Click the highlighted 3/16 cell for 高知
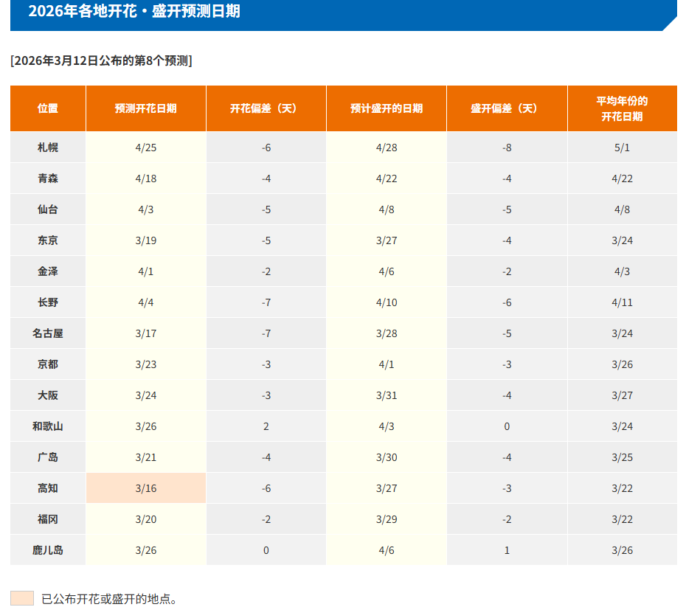The height and width of the screenshot is (607, 700). tap(146, 488)
